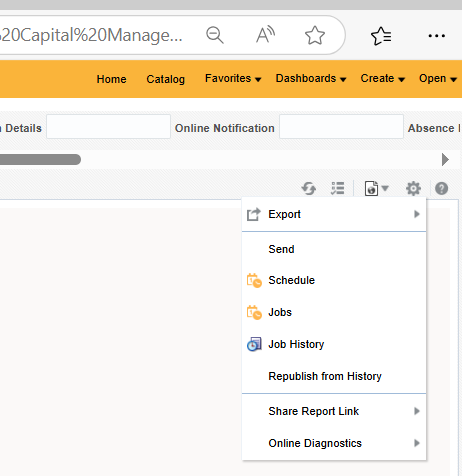Click the browser zoom magnifier icon
This screenshot has height=476, width=462.
click(x=215, y=35)
